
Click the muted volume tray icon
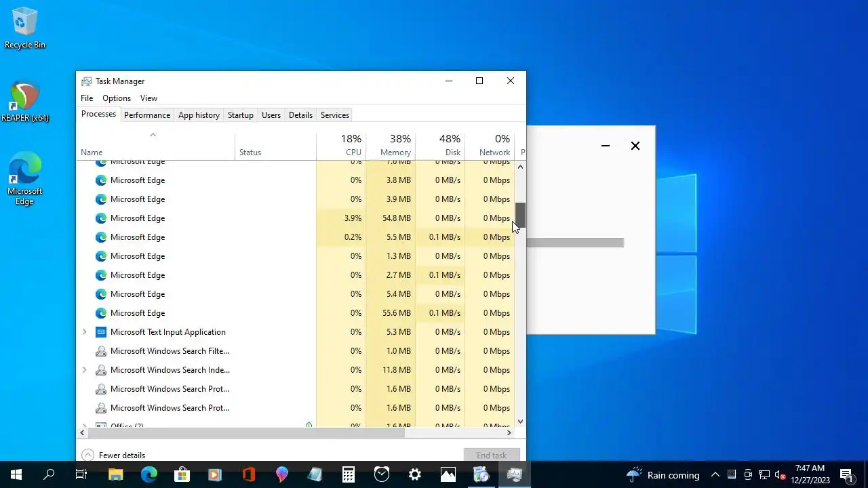(x=781, y=474)
